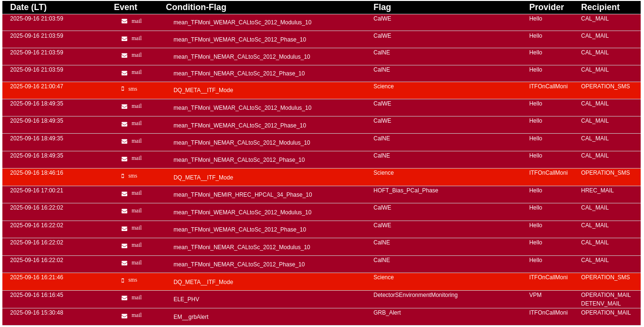Screen dimensions: 644x327
Task: Select WEMAR_CALtoSc_2012_Modulus_10 condition at 16:22:02
Action: pos(242,212)
